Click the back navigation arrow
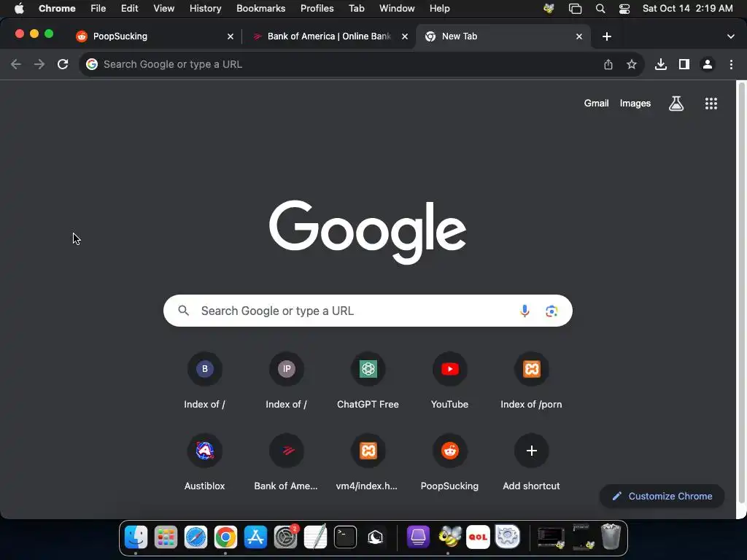The height and width of the screenshot is (560, 747). coord(16,64)
